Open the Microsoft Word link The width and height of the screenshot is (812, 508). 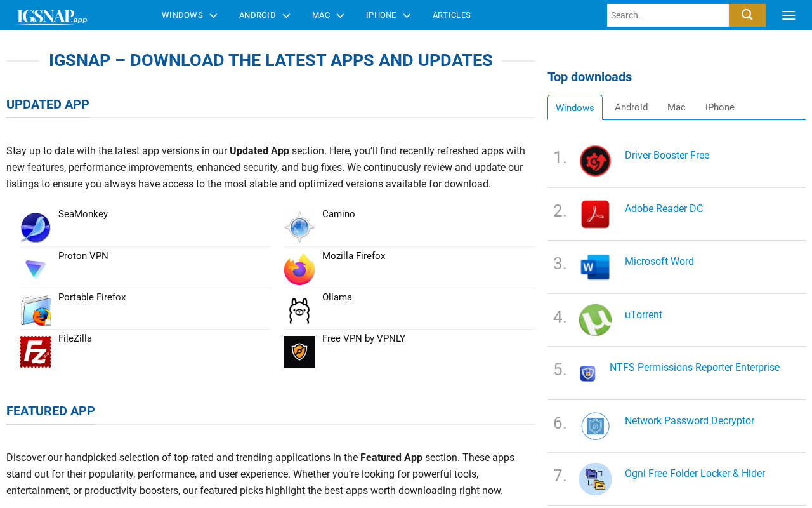(x=659, y=262)
